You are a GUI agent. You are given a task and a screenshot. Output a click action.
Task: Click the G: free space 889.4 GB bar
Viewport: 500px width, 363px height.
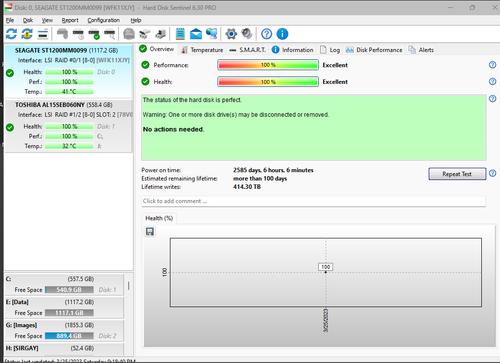tap(69, 336)
